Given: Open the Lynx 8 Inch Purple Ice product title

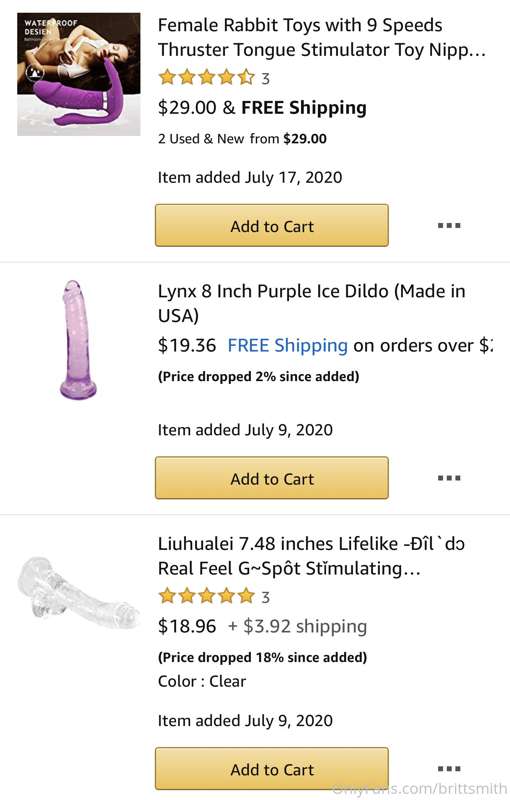Looking at the screenshot, I should click(x=312, y=303).
